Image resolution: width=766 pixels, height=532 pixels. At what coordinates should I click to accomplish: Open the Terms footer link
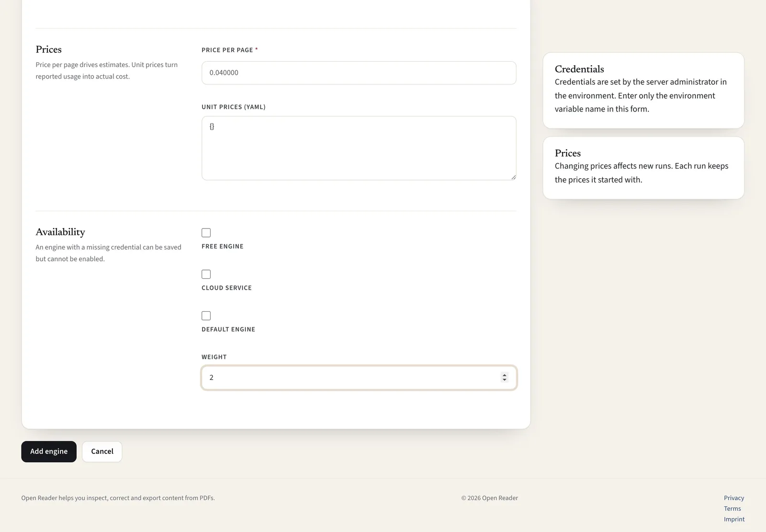coord(732,509)
